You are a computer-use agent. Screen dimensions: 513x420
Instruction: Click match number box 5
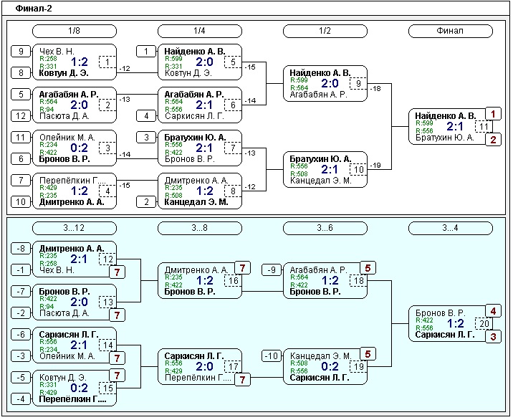(233, 62)
